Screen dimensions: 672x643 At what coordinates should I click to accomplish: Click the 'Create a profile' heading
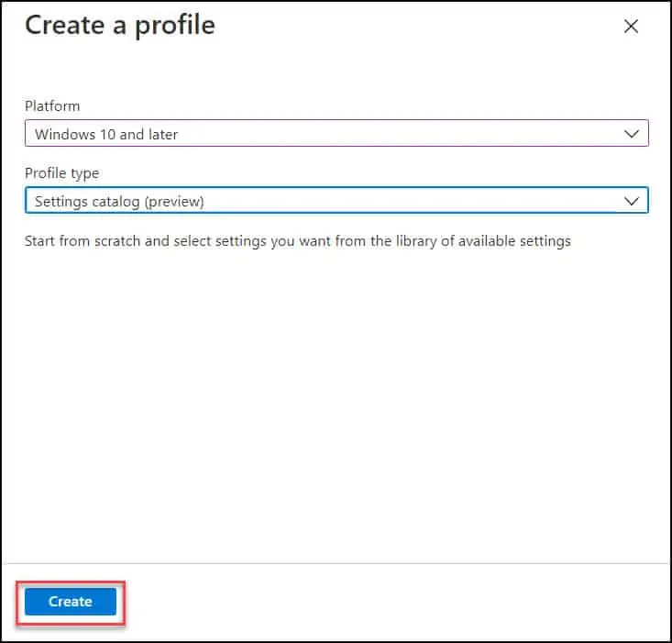pos(120,26)
